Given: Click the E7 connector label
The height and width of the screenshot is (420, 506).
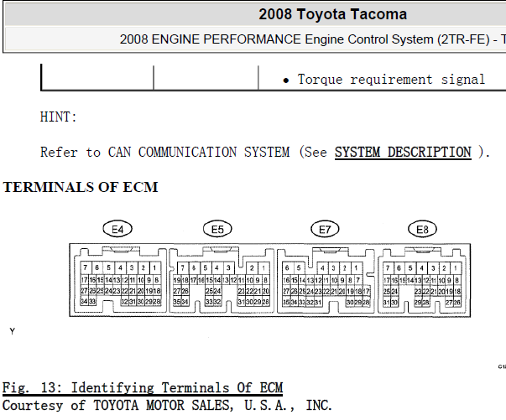Looking at the screenshot, I should [325, 229].
